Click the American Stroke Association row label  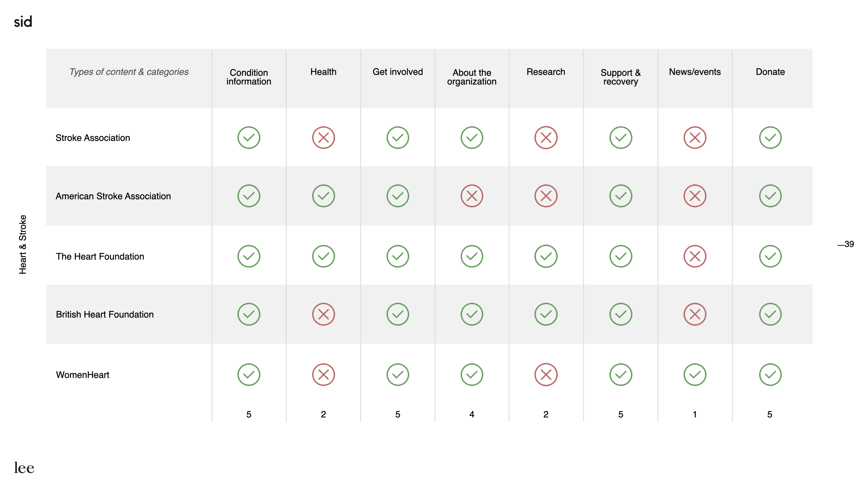pyautogui.click(x=113, y=196)
